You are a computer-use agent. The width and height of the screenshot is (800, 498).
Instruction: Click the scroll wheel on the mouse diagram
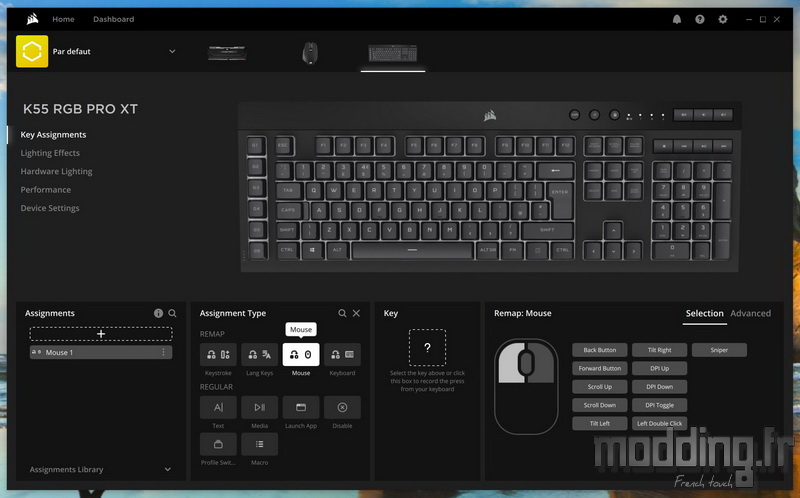point(526,363)
